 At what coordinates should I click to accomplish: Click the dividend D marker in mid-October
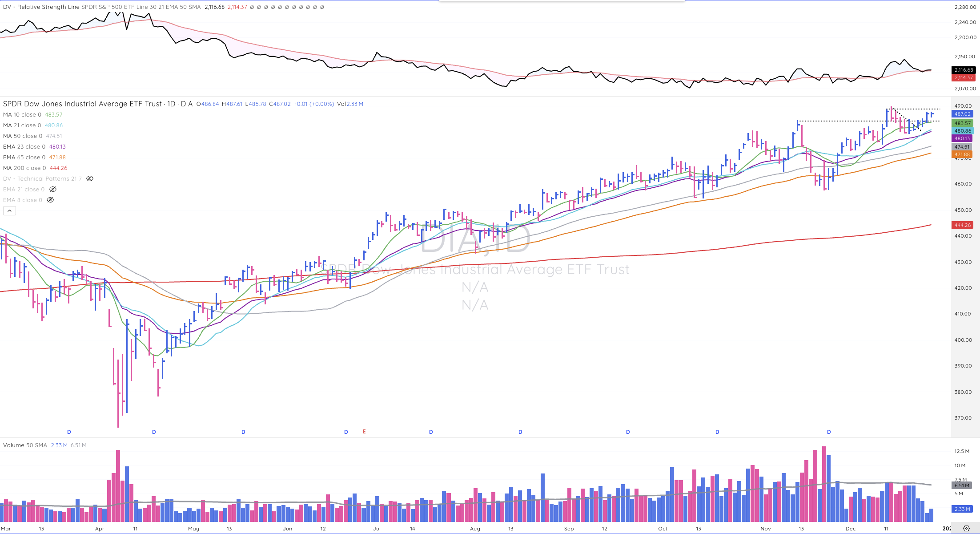point(717,432)
